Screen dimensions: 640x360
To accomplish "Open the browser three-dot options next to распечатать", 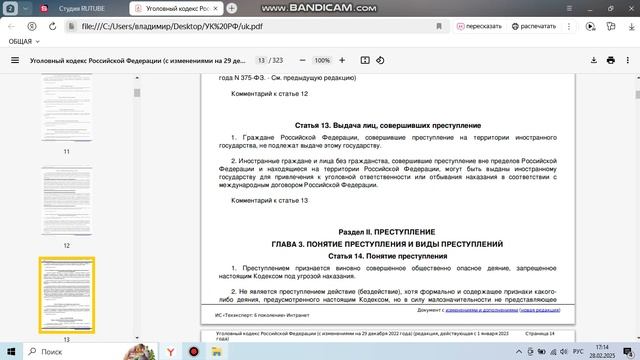I will pyautogui.click(x=569, y=26).
